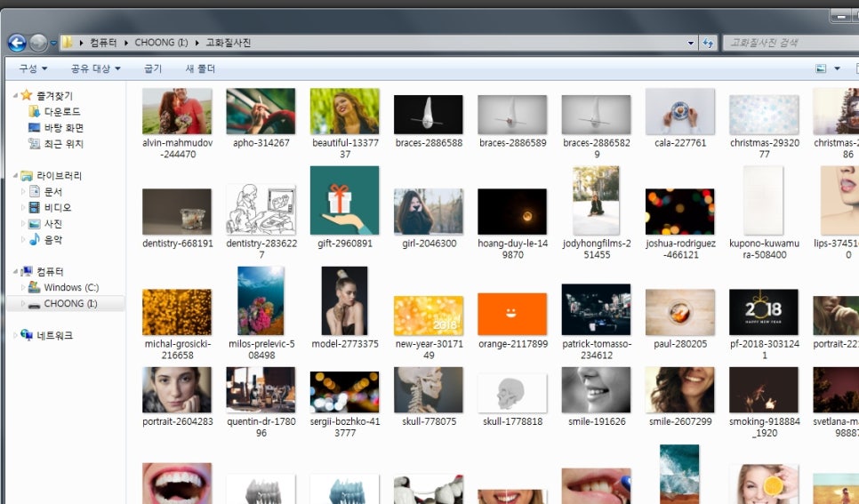
Task: Select the apho-314267 thumbnail
Action: pyautogui.click(x=261, y=111)
